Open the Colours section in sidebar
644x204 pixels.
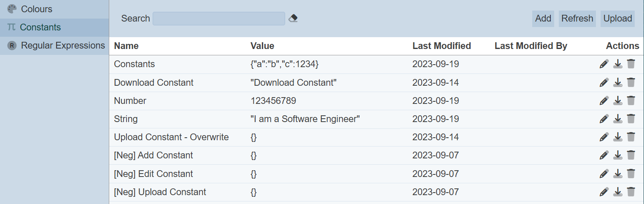(x=36, y=9)
